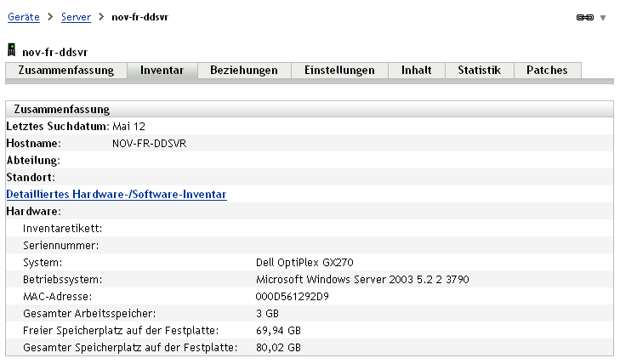Viewport: 620px width, 364px height.
Task: Navigate to the Server breadcrumb link
Action: pos(76,17)
